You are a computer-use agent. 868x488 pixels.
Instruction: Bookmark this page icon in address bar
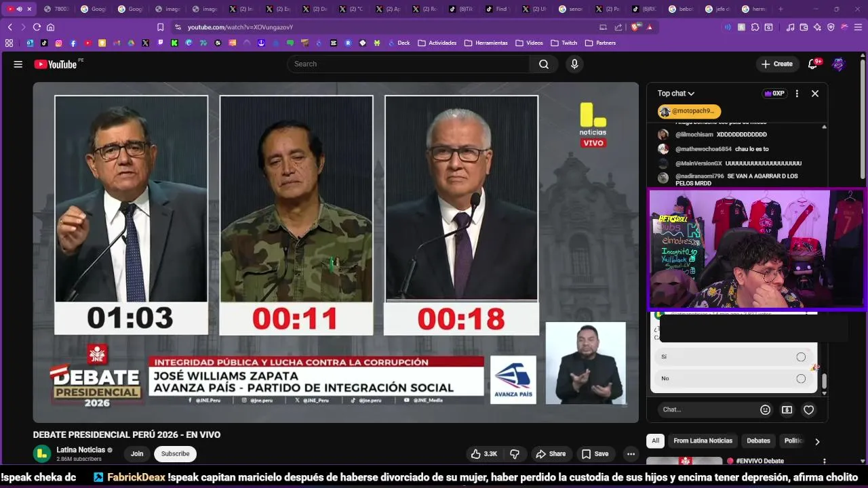161,27
